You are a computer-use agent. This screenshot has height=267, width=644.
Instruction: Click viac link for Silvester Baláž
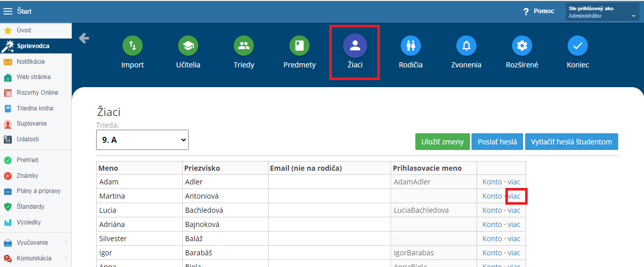[x=514, y=239]
